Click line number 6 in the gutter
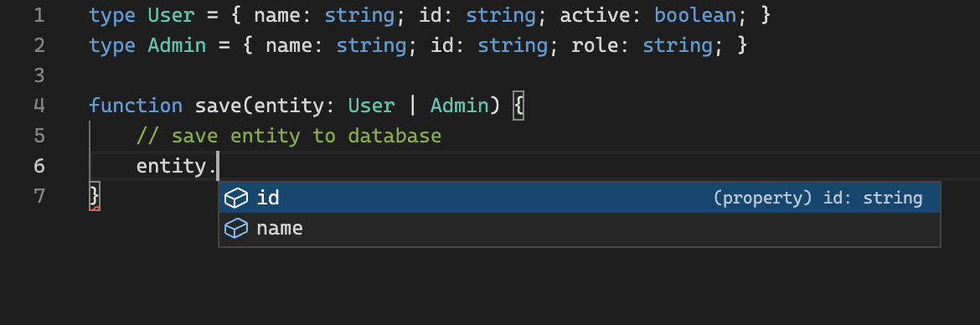 (x=39, y=166)
